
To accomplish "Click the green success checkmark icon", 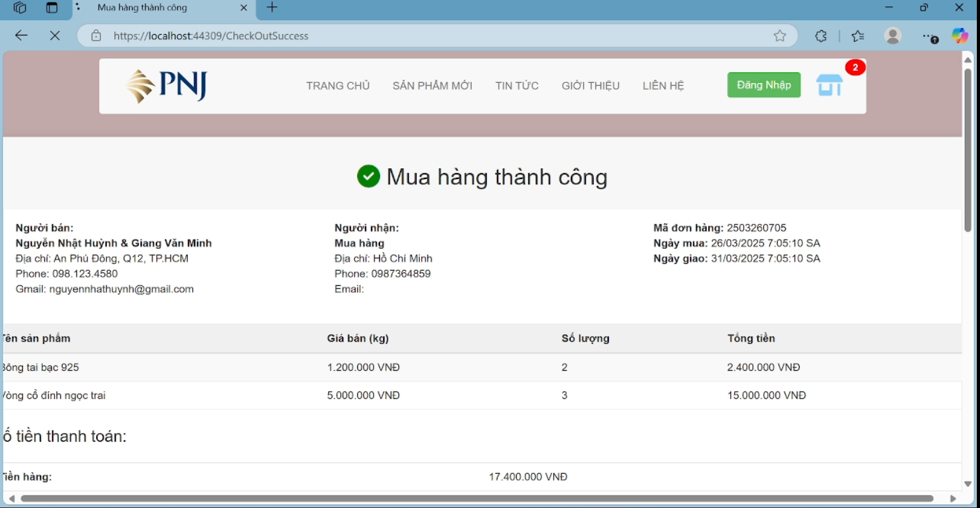I will pos(369,177).
